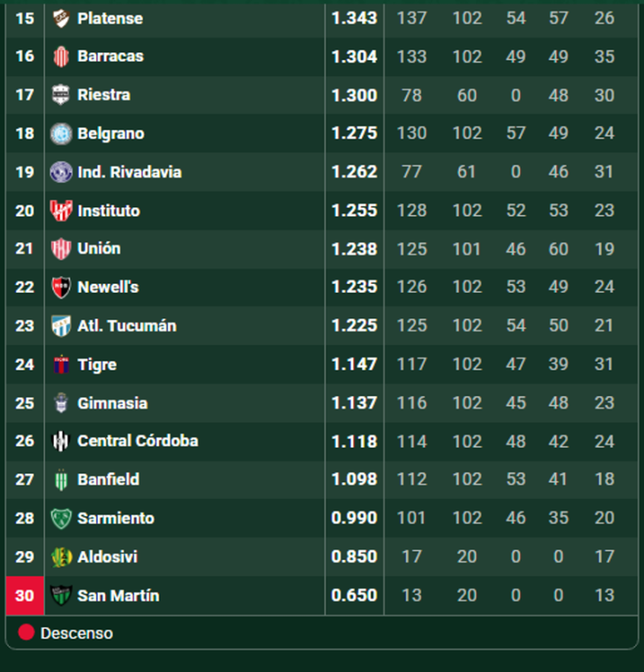
Task: Open the Unión team name link
Action: tap(99, 249)
